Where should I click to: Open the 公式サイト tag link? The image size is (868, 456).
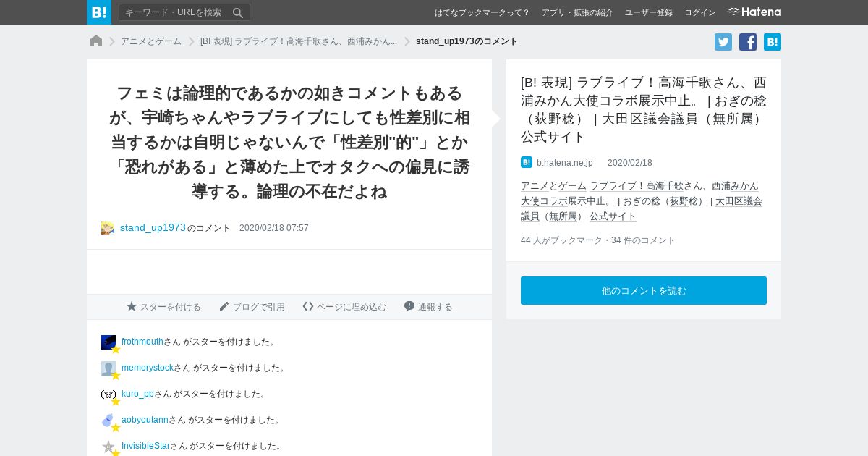(x=613, y=216)
